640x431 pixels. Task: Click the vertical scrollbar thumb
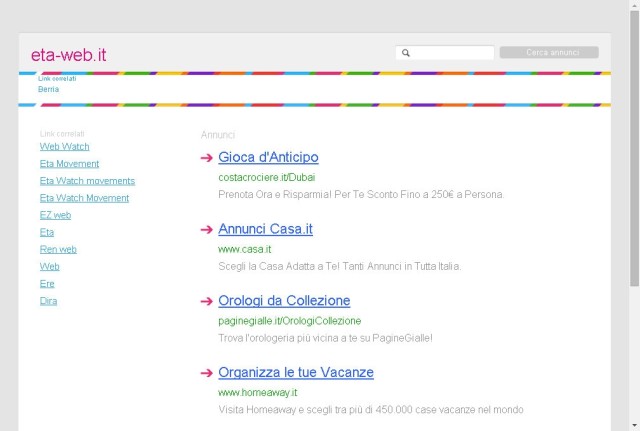tap(634, 149)
